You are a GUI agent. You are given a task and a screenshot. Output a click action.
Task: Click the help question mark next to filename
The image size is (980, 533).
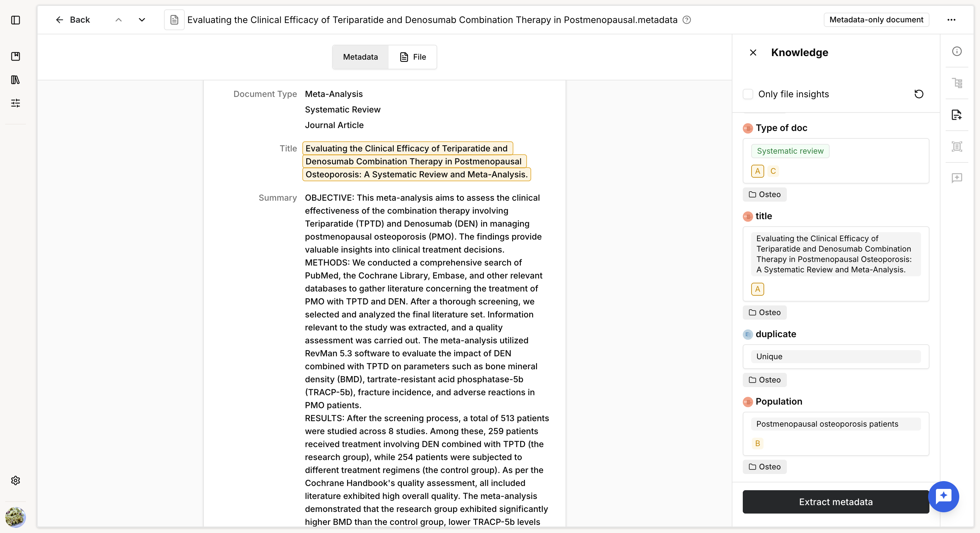(687, 20)
